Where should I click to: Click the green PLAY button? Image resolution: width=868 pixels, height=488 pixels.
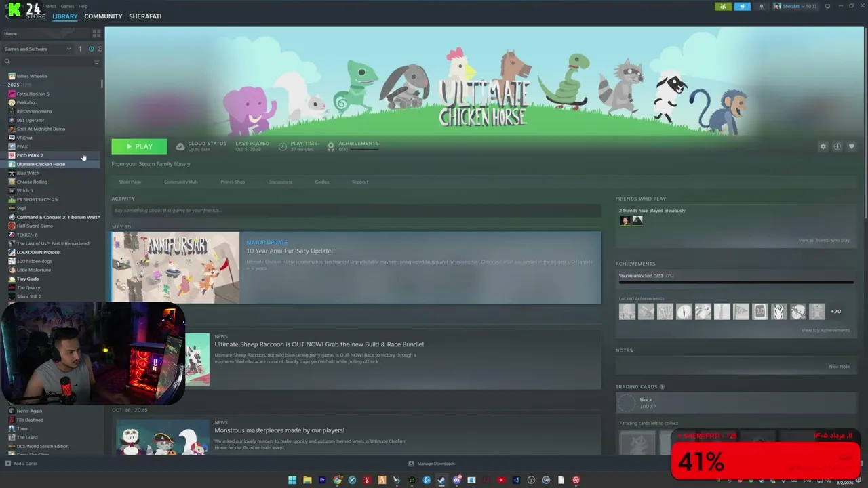(x=139, y=146)
